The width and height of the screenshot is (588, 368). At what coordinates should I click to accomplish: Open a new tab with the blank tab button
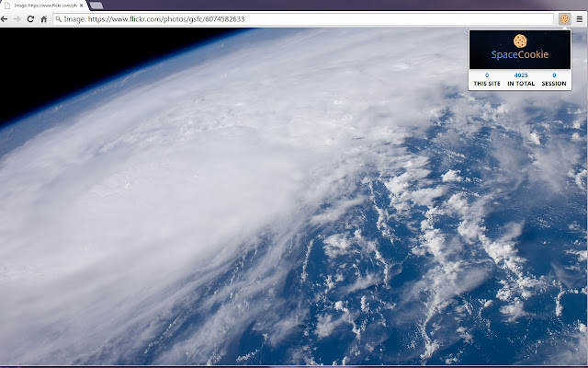[x=96, y=6]
